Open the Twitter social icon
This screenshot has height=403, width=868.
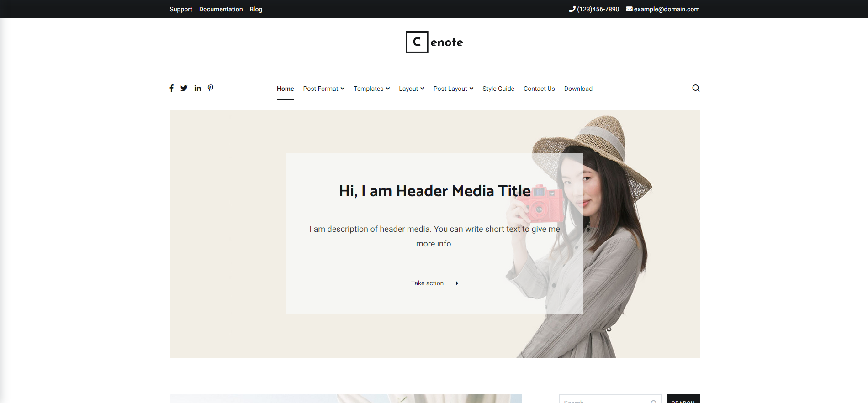tap(184, 88)
